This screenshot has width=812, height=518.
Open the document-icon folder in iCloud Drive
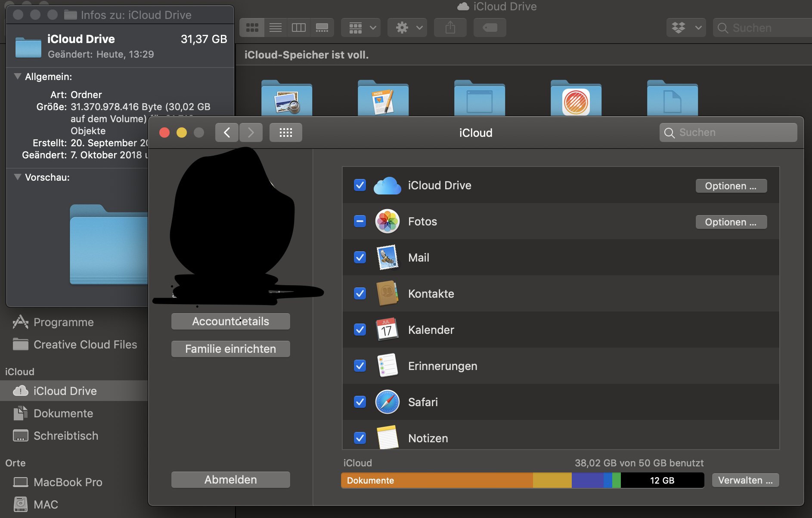tap(673, 98)
